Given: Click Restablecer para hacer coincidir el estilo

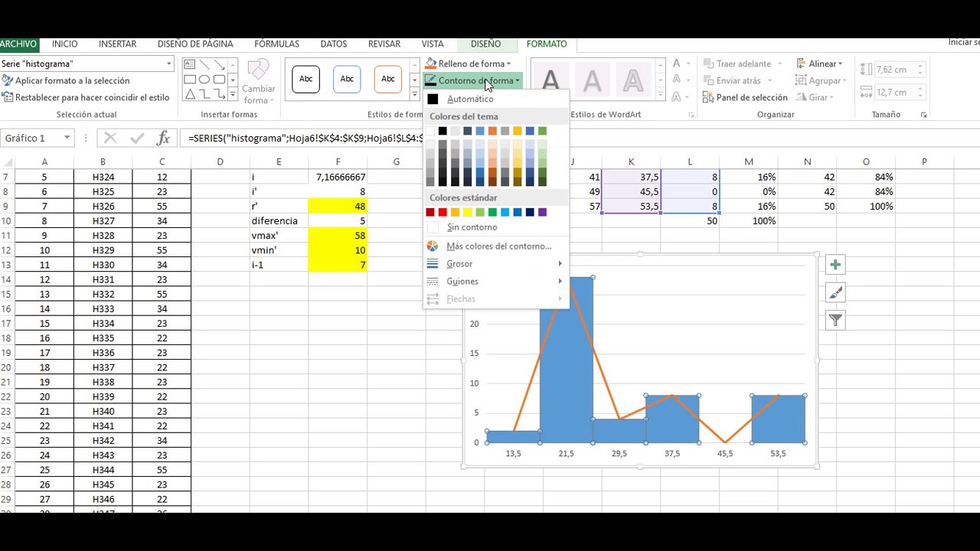Looking at the screenshot, I should pyautogui.click(x=85, y=97).
